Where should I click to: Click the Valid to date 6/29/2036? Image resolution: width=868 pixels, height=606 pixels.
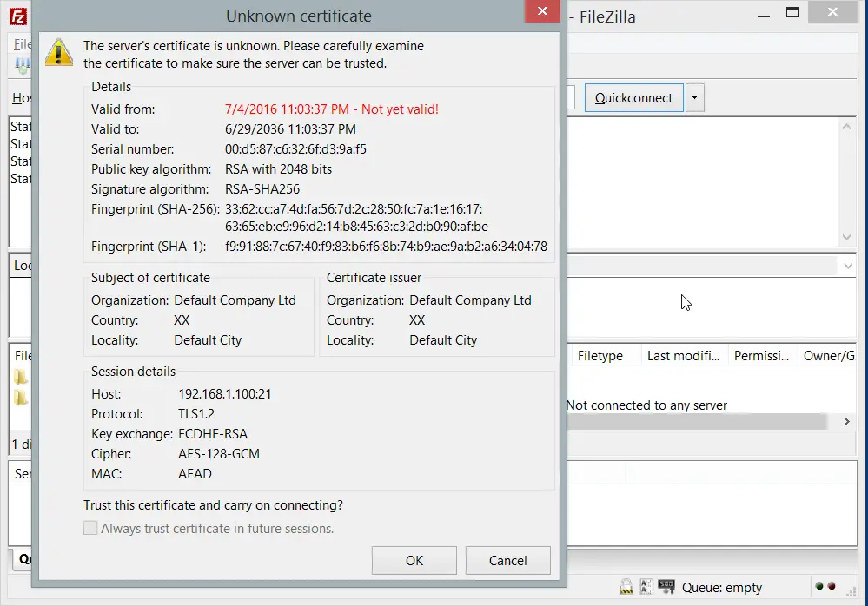pos(290,128)
